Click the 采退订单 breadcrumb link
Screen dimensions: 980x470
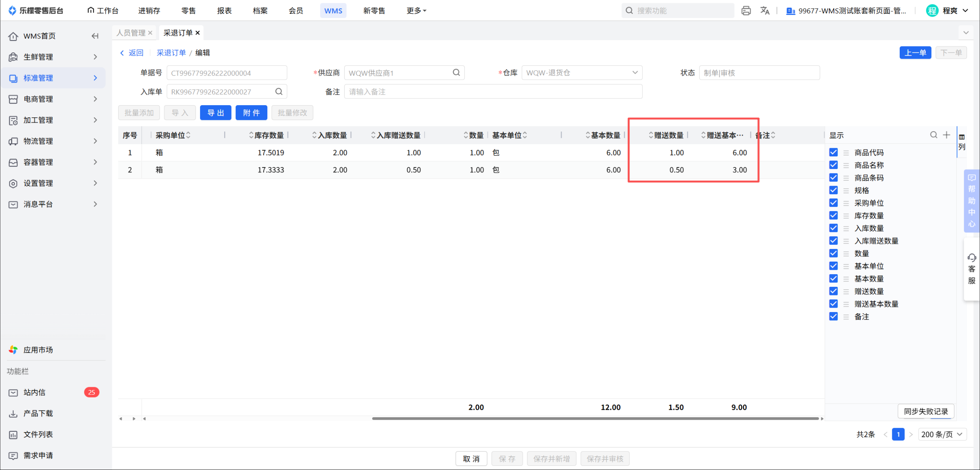[171, 52]
